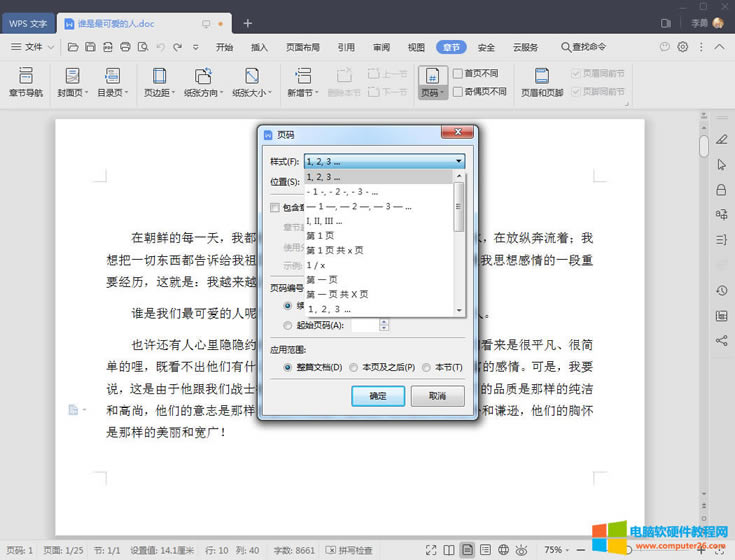Click the 封面页 cover page icon
The height and width of the screenshot is (560, 735).
point(72,76)
